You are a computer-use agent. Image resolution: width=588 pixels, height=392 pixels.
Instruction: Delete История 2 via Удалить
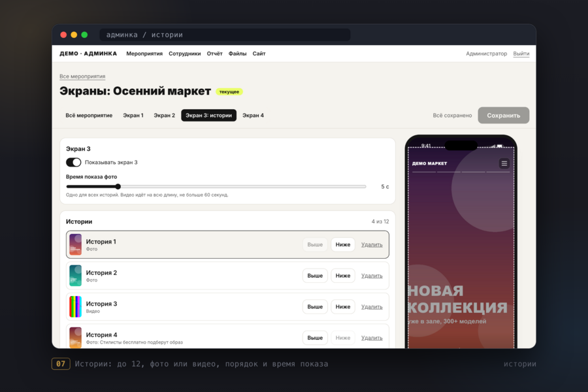pyautogui.click(x=372, y=276)
